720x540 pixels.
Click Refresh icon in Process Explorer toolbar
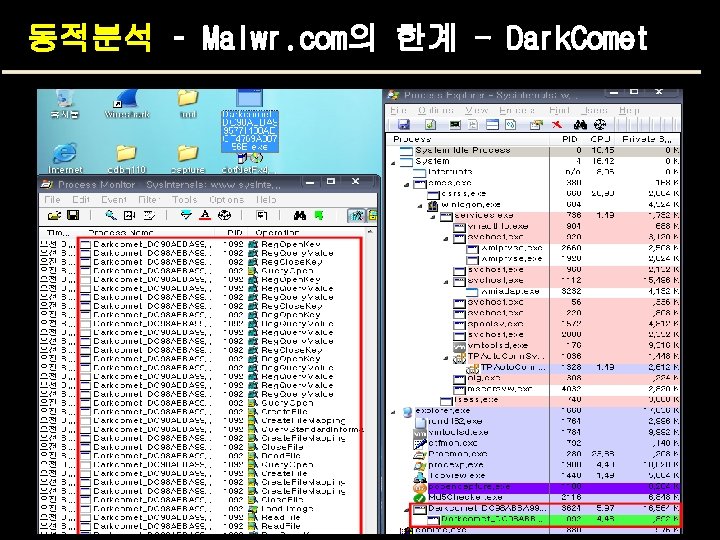click(x=430, y=124)
